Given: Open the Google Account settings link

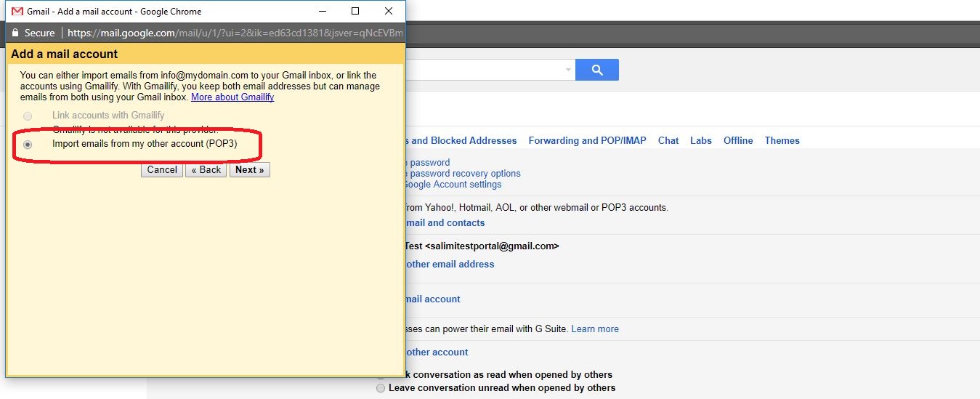Looking at the screenshot, I should tap(453, 184).
